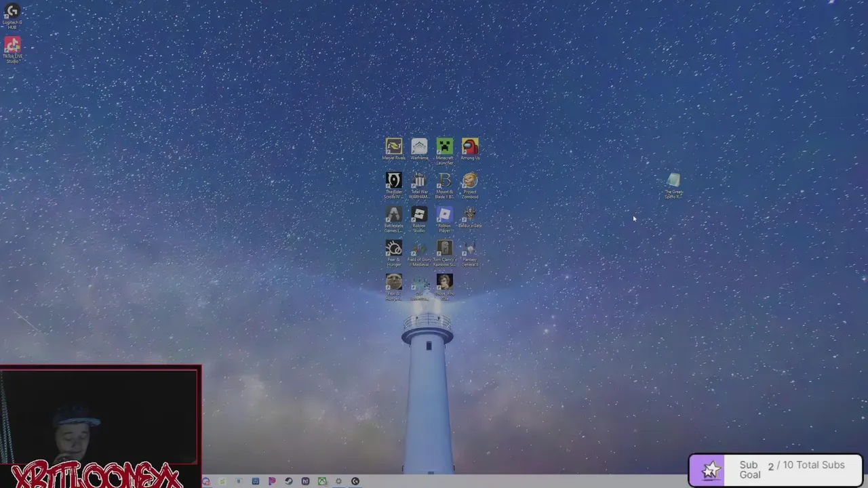868x488 pixels.
Task: Select the Those Who Rule desktop icon
Action: coord(444,287)
